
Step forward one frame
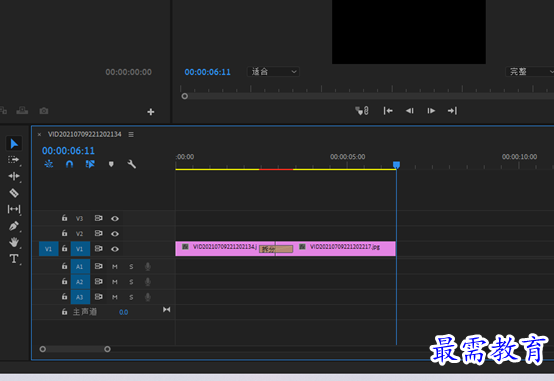point(431,111)
